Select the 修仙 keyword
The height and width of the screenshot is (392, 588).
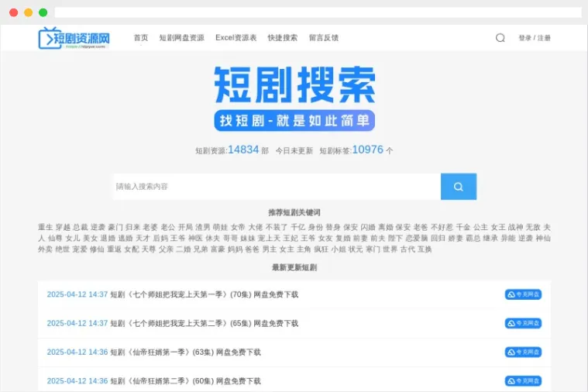(x=97, y=249)
